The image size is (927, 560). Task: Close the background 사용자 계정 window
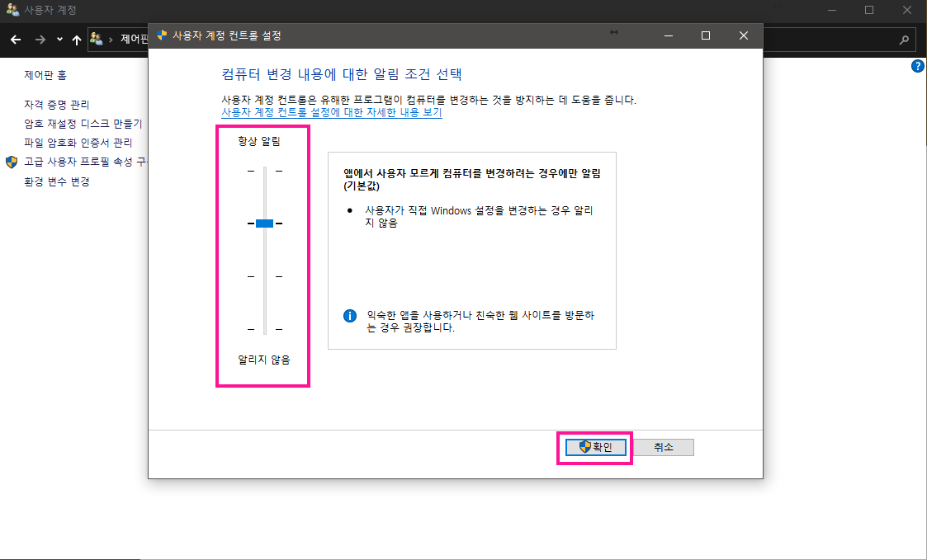907,10
